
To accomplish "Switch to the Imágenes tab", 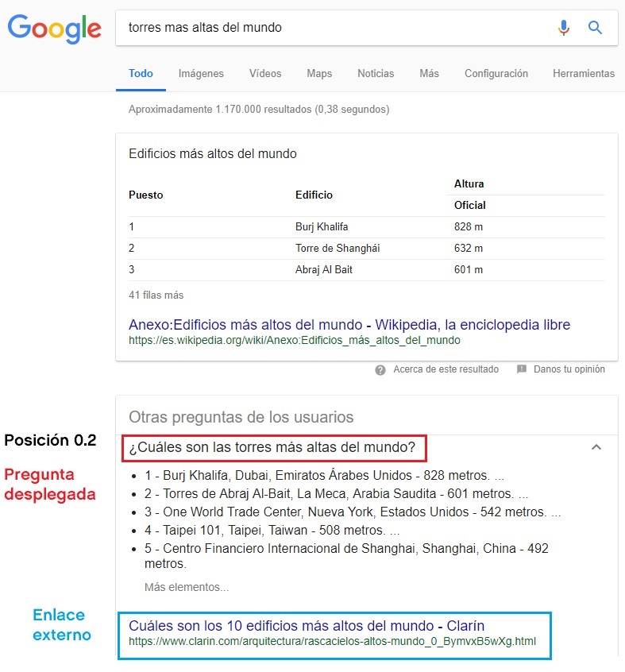I will [x=201, y=73].
